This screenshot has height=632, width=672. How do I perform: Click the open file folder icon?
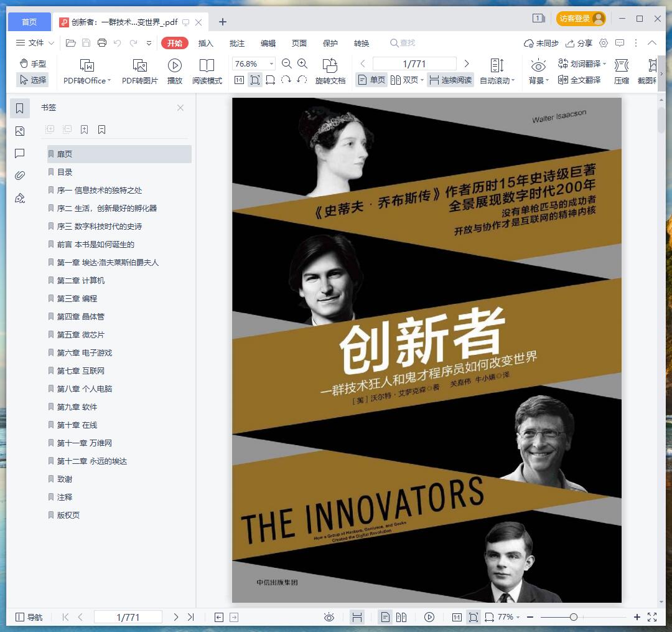click(71, 43)
